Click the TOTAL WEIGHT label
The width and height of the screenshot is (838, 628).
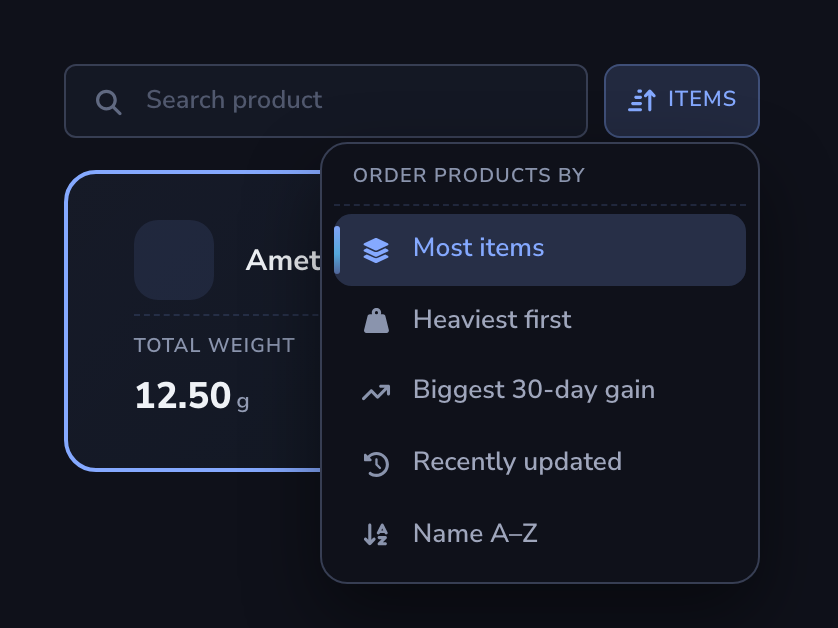pos(214,345)
